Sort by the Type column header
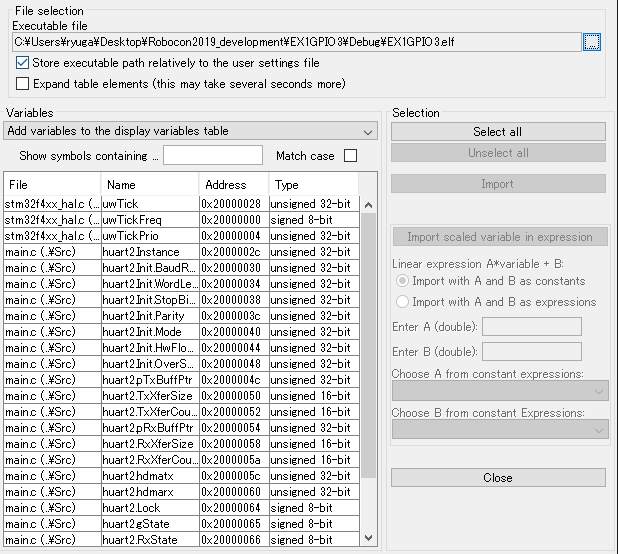Viewport: 618px width, 554px height. point(314,185)
